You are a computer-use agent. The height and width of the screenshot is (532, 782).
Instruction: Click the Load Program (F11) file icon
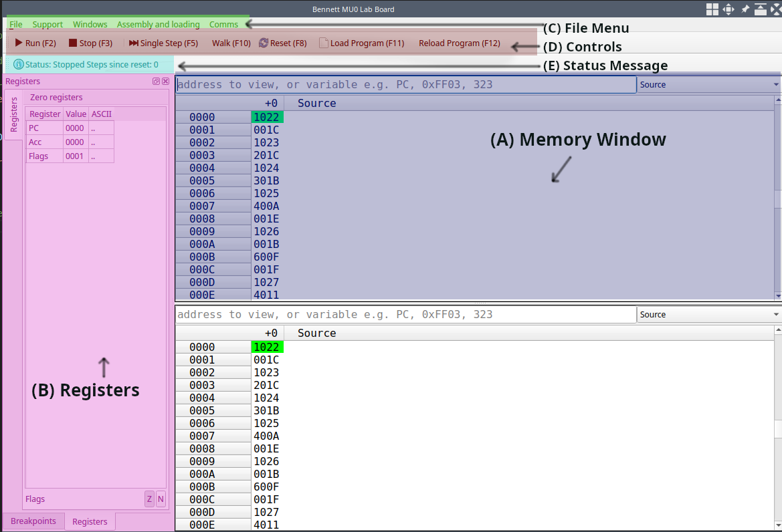coord(324,43)
